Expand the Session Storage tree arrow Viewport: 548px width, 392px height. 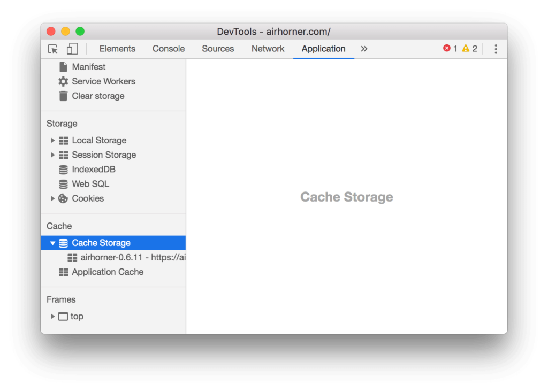pos(52,155)
